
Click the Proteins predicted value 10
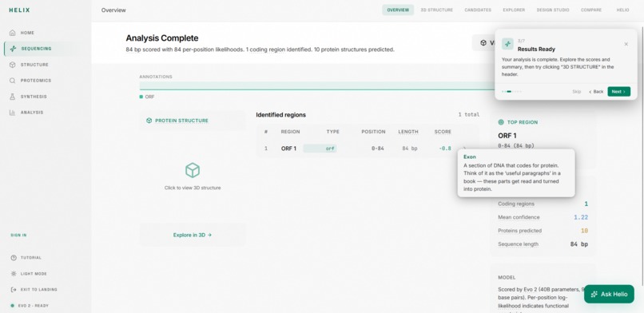[584, 231]
